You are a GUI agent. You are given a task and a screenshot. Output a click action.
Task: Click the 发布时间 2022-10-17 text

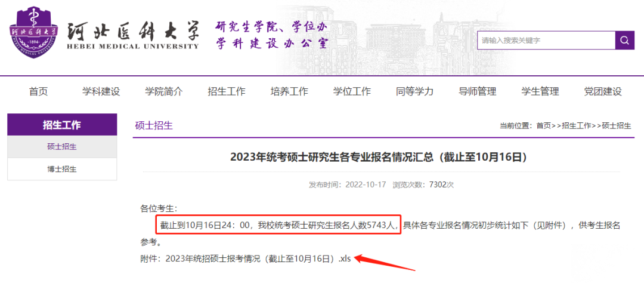(348, 184)
